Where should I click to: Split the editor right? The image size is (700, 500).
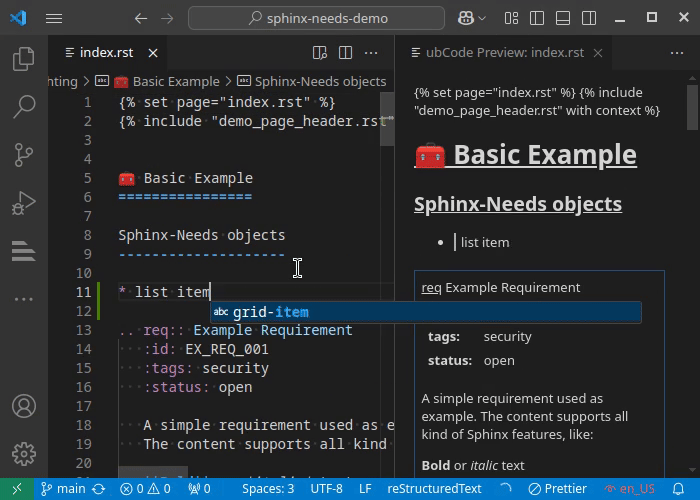345,53
